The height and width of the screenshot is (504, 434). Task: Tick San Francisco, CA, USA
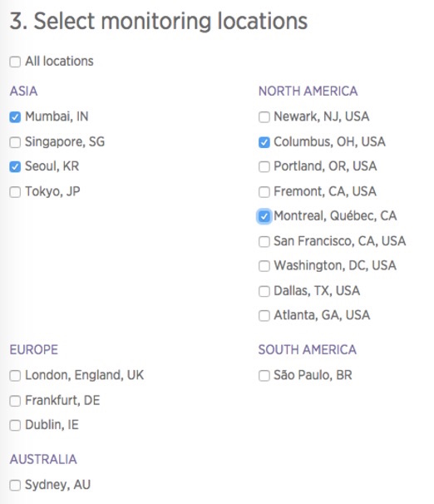[264, 241]
